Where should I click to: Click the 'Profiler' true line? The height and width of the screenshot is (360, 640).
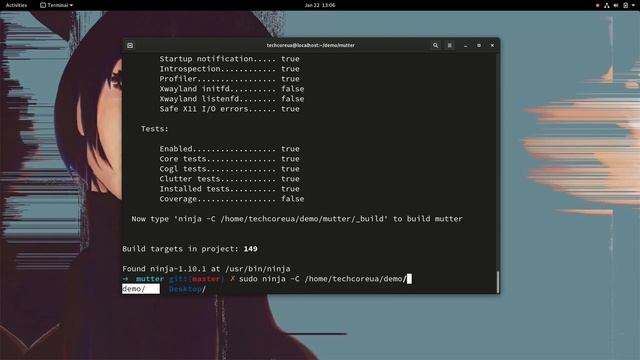point(229,79)
